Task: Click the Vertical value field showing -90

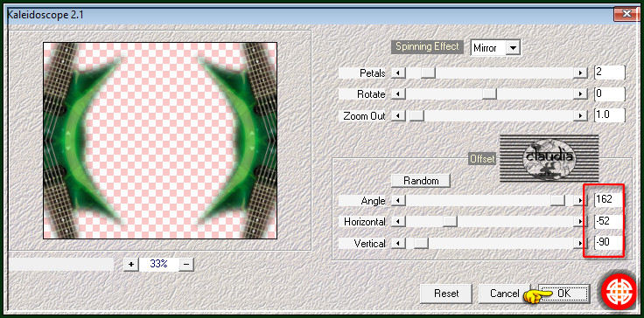Action: click(x=609, y=243)
